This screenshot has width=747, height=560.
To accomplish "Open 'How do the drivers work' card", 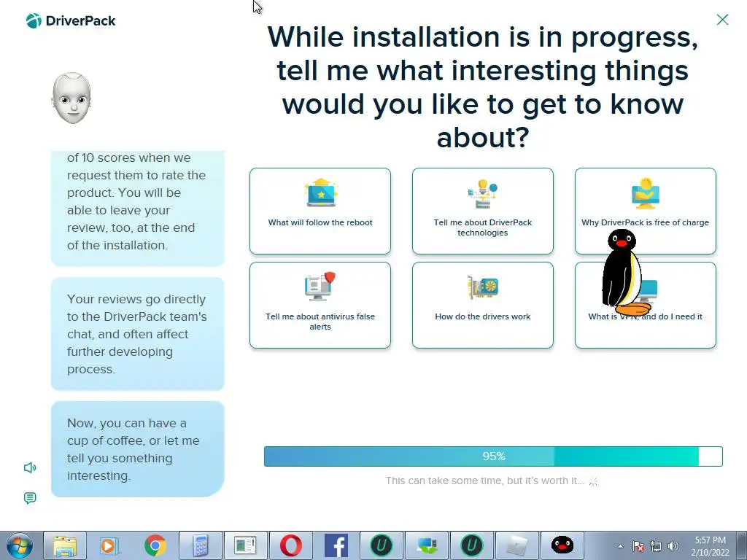I will (483, 306).
